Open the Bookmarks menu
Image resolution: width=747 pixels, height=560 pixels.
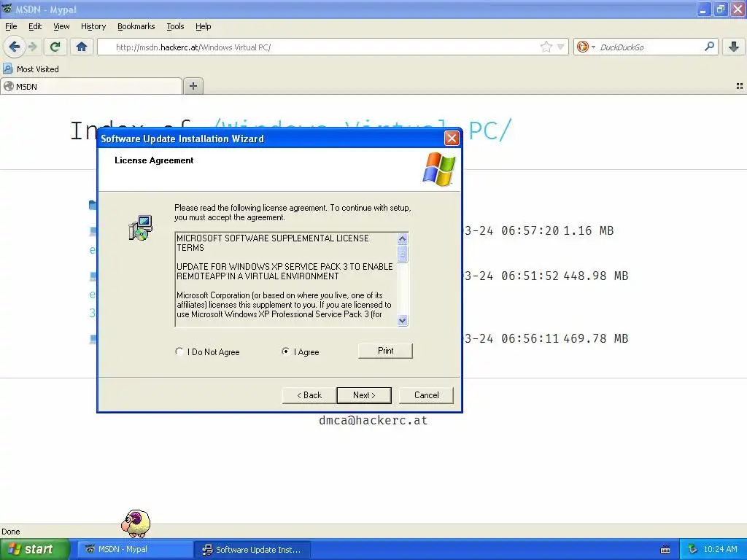tap(136, 26)
